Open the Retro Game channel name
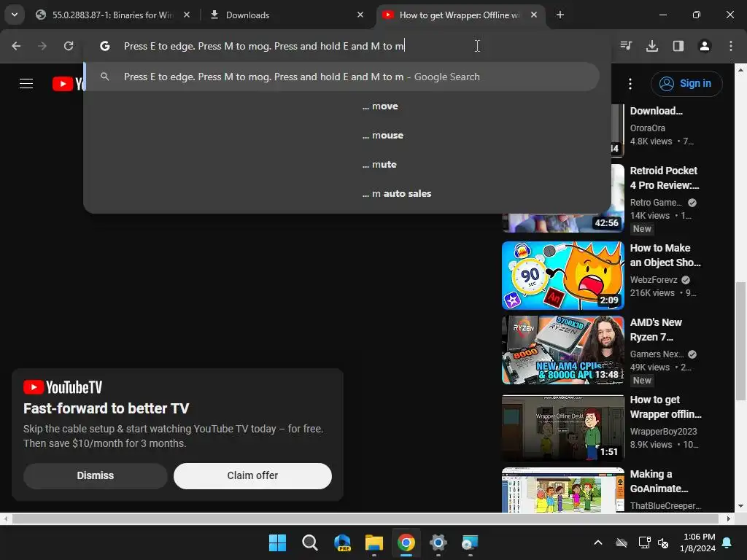This screenshot has width=747, height=560. 656,203
